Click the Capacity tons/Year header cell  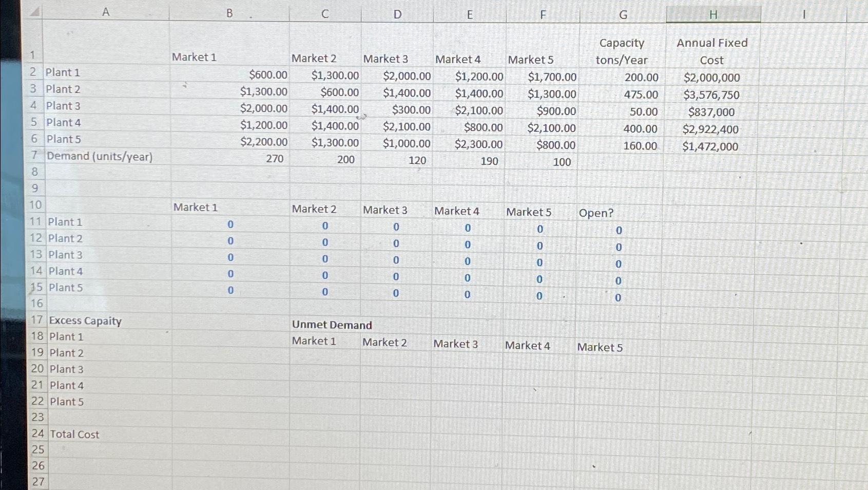[622, 51]
